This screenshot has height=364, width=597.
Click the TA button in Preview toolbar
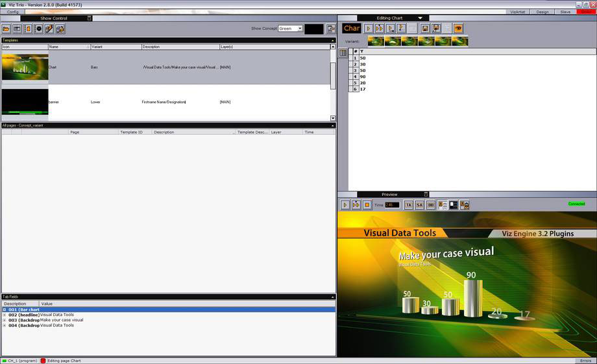pos(409,205)
